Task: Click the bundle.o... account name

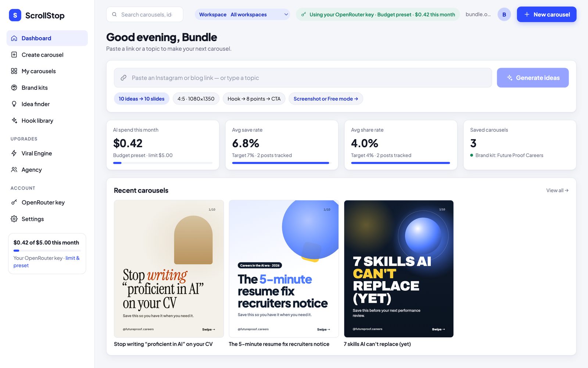Action: coord(478,14)
